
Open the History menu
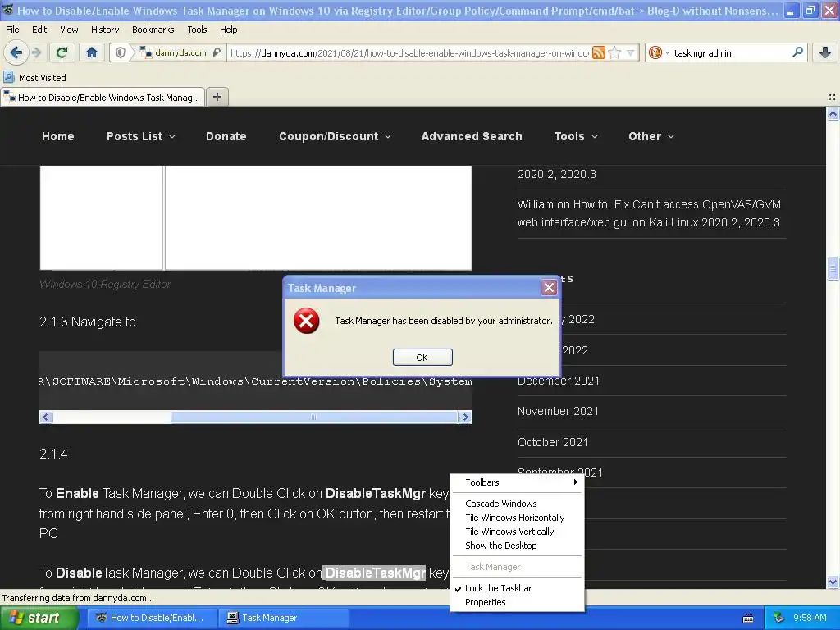105,30
